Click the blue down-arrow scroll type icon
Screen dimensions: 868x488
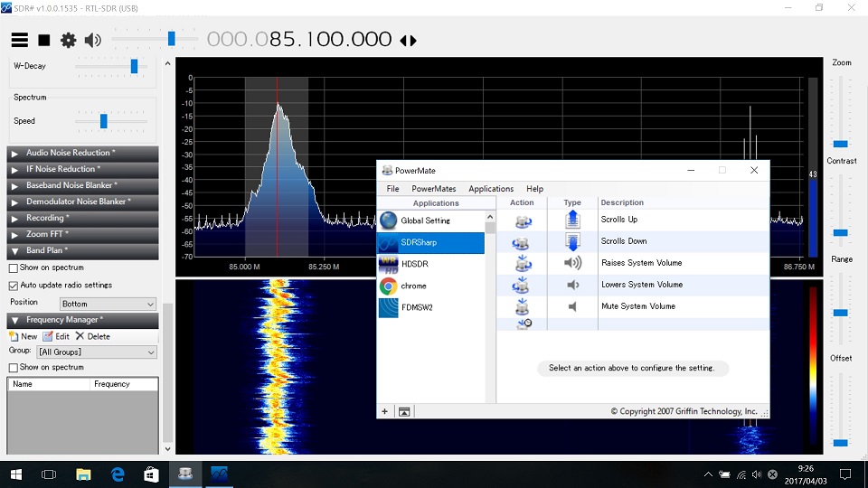pyautogui.click(x=572, y=242)
